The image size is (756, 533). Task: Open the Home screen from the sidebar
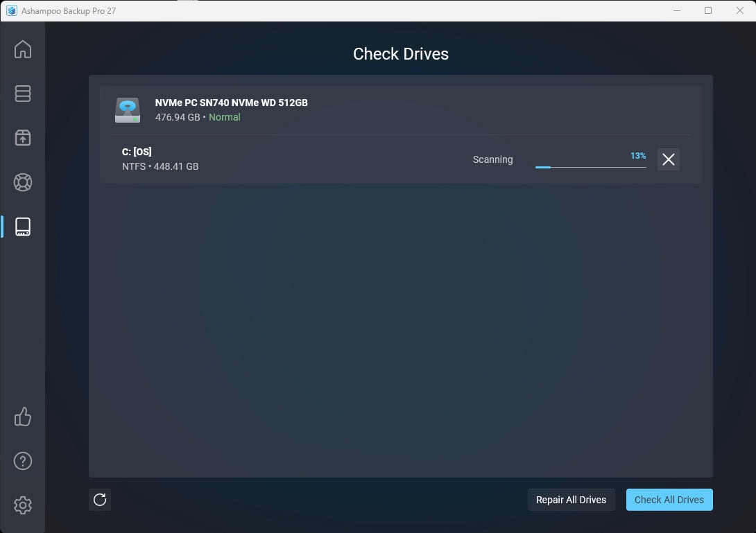[x=23, y=49]
